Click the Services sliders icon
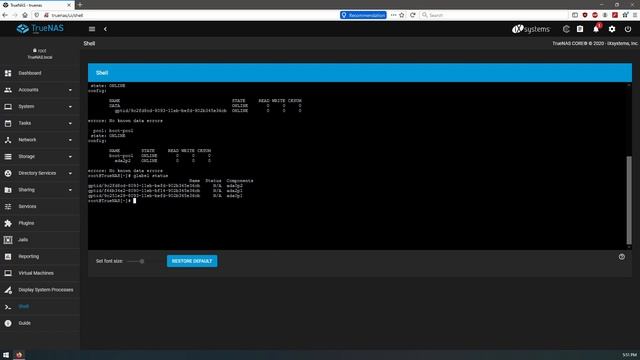Viewport: 640px width, 360px height. pos(8,207)
